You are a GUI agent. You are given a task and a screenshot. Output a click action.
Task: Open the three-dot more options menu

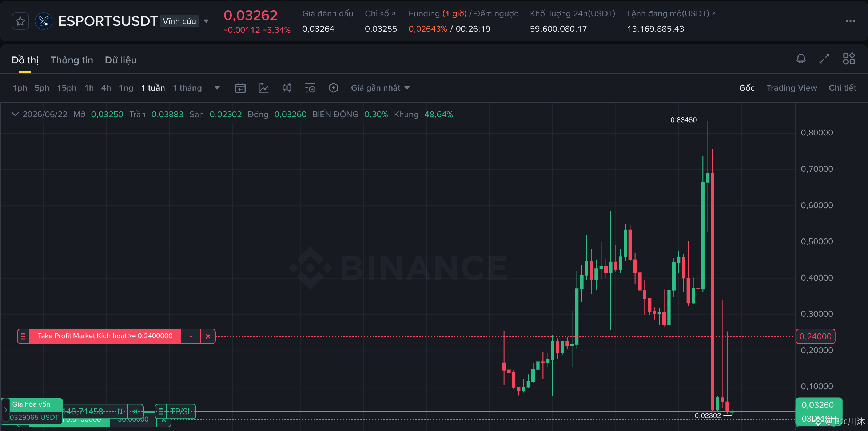coord(850,21)
